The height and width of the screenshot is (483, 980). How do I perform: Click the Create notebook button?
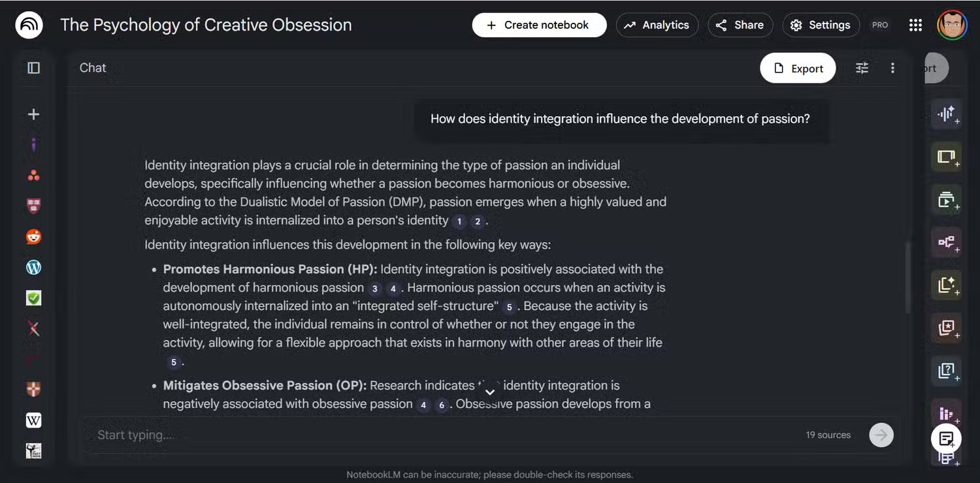pyautogui.click(x=539, y=25)
